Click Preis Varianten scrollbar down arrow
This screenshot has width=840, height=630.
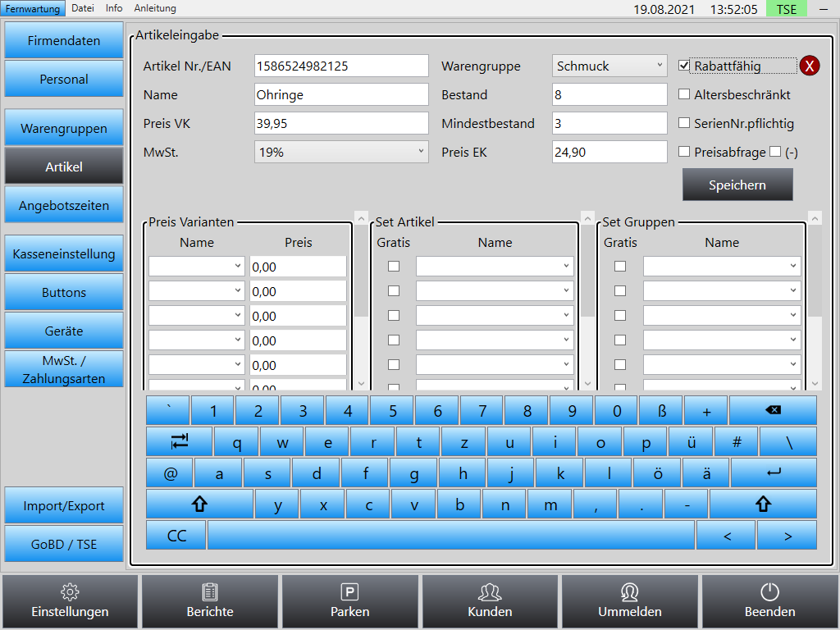[x=361, y=384]
